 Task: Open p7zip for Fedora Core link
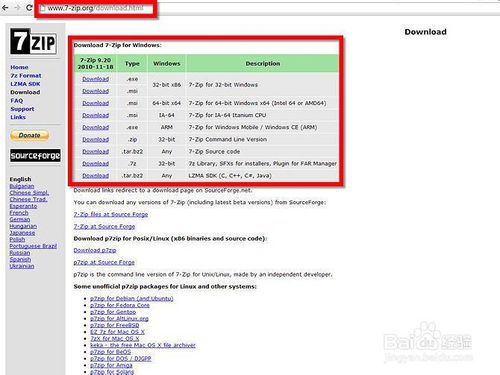(120, 305)
